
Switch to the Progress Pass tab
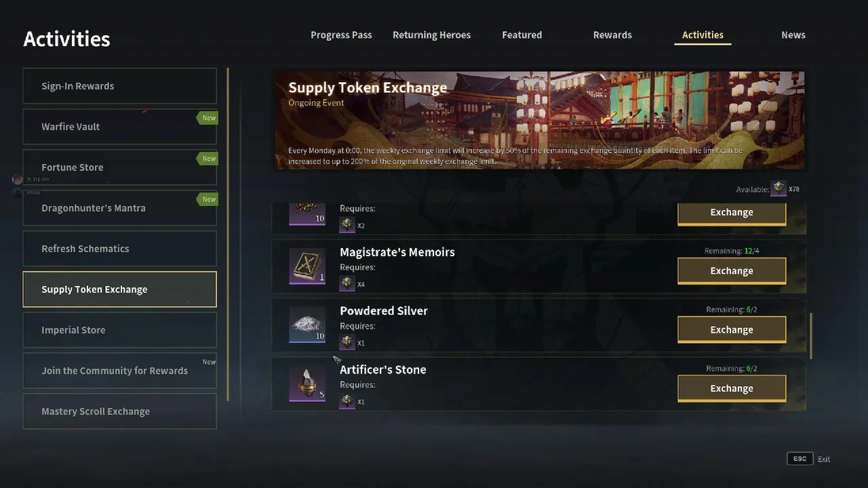(x=341, y=35)
